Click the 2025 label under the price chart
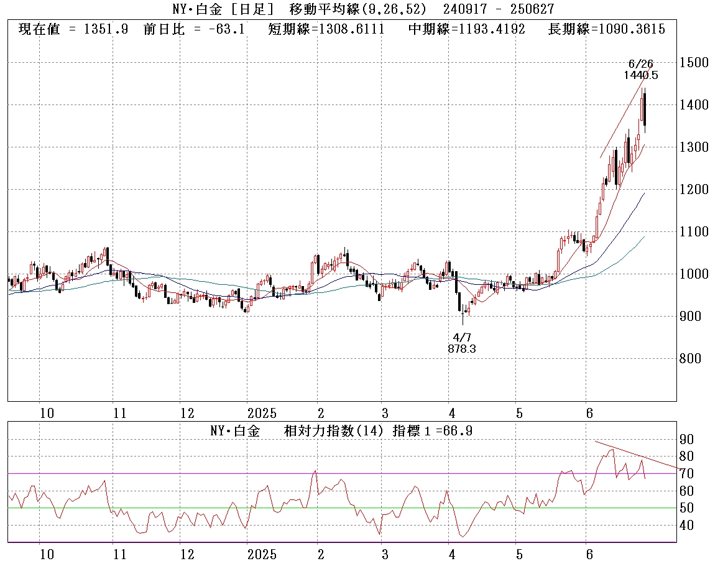The image size is (728, 561). [x=261, y=413]
